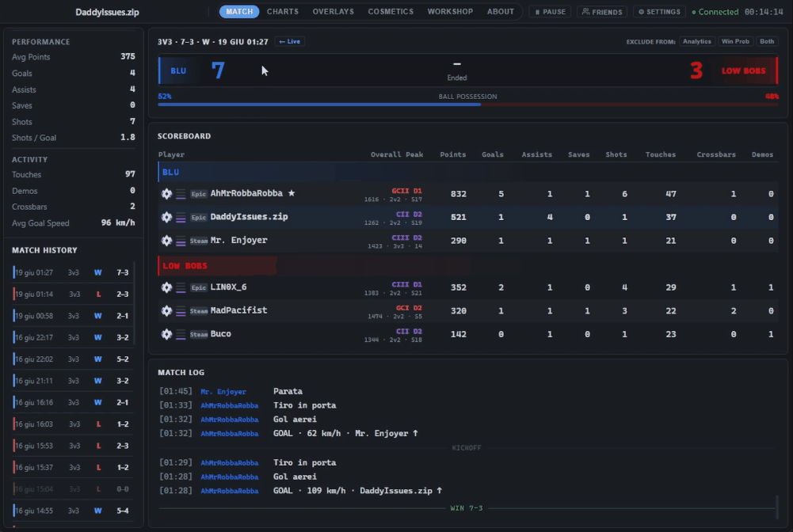The image size is (793, 532).
Task: Select the 16 giu 22:02 5–2 match
Action: [72, 359]
